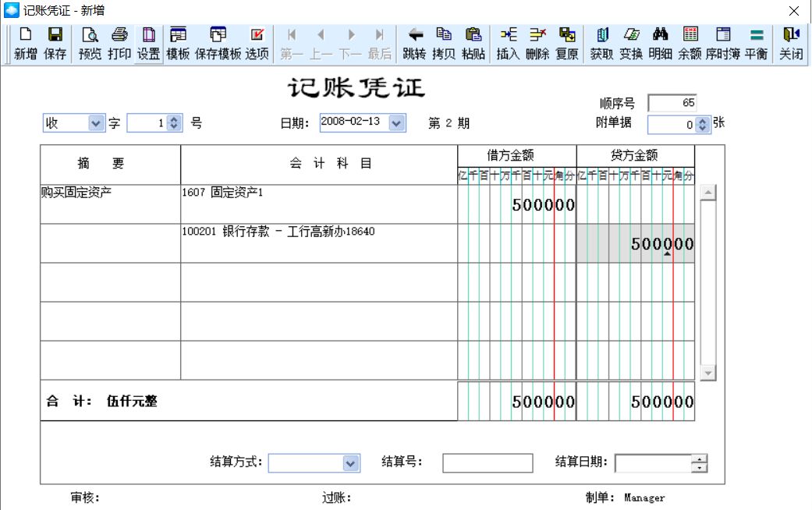Click the total credit amount 500000
The height and width of the screenshot is (510, 812).
(x=636, y=402)
